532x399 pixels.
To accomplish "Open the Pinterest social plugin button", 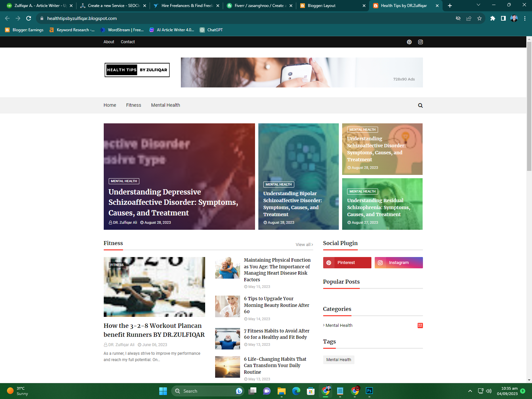I will tap(347, 263).
